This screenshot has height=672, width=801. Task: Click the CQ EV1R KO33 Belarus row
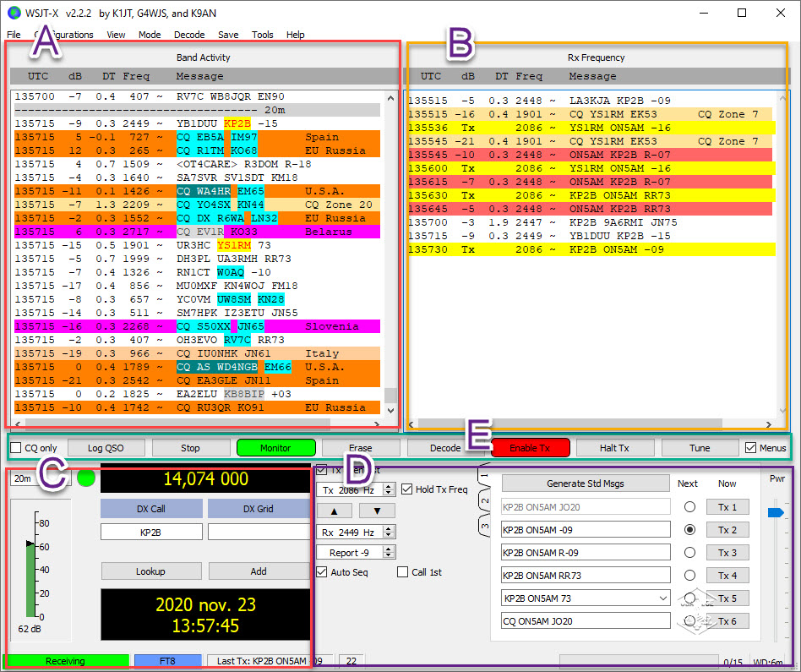[197, 232]
